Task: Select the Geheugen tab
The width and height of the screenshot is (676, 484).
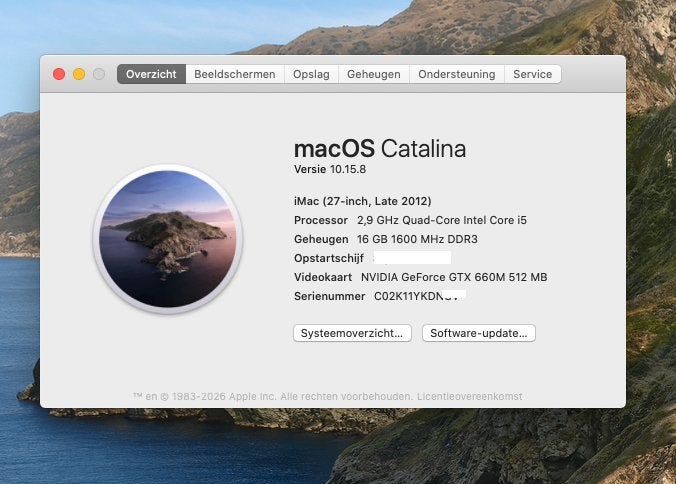Action: (x=374, y=74)
